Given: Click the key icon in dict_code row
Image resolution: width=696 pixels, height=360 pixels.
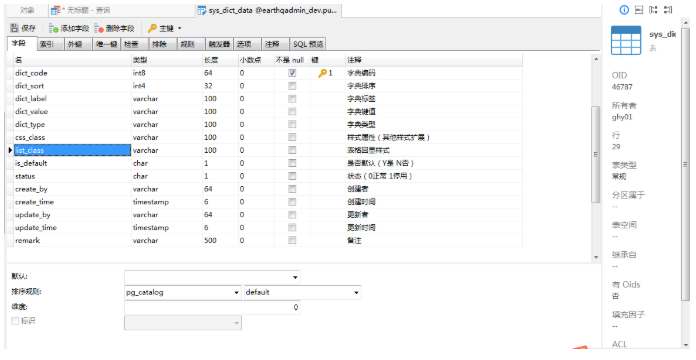Looking at the screenshot, I should [x=323, y=73].
